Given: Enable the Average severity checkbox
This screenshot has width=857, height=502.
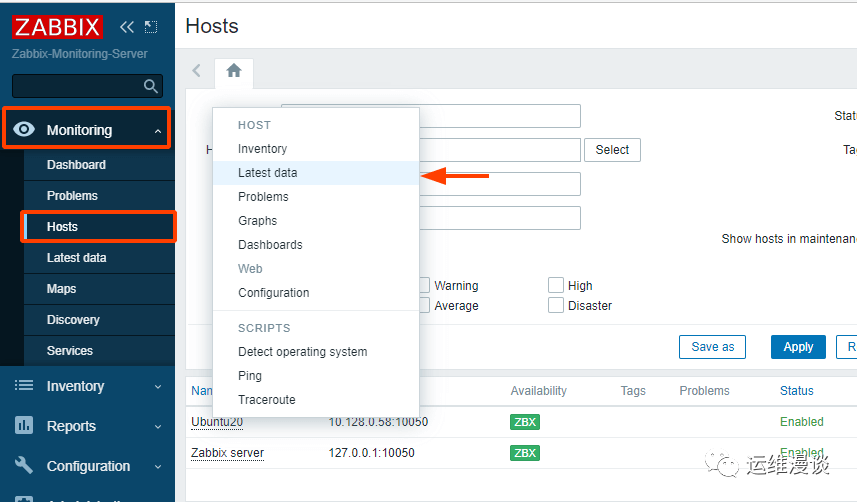Looking at the screenshot, I should click(x=424, y=305).
